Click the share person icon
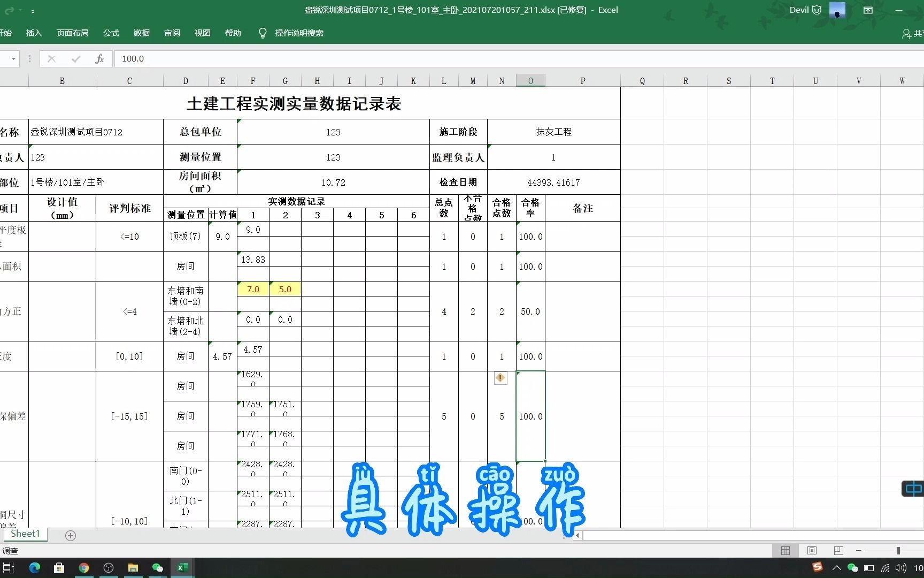The height and width of the screenshot is (578, 924). (906, 34)
